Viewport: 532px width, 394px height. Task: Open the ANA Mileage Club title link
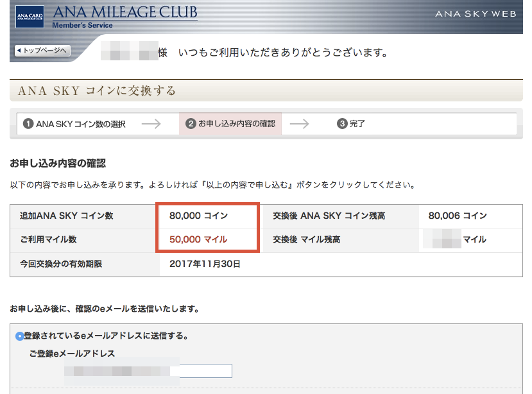click(125, 12)
